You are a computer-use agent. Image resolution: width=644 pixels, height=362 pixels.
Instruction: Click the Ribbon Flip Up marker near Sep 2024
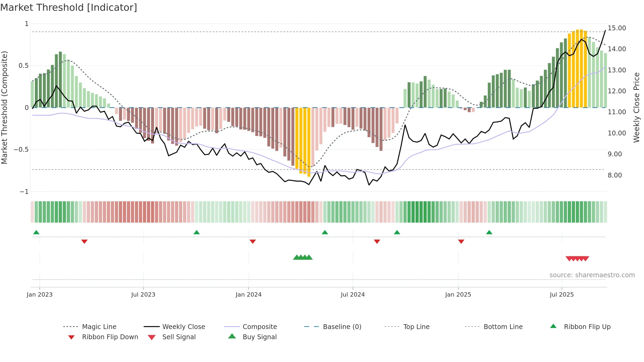(x=397, y=232)
